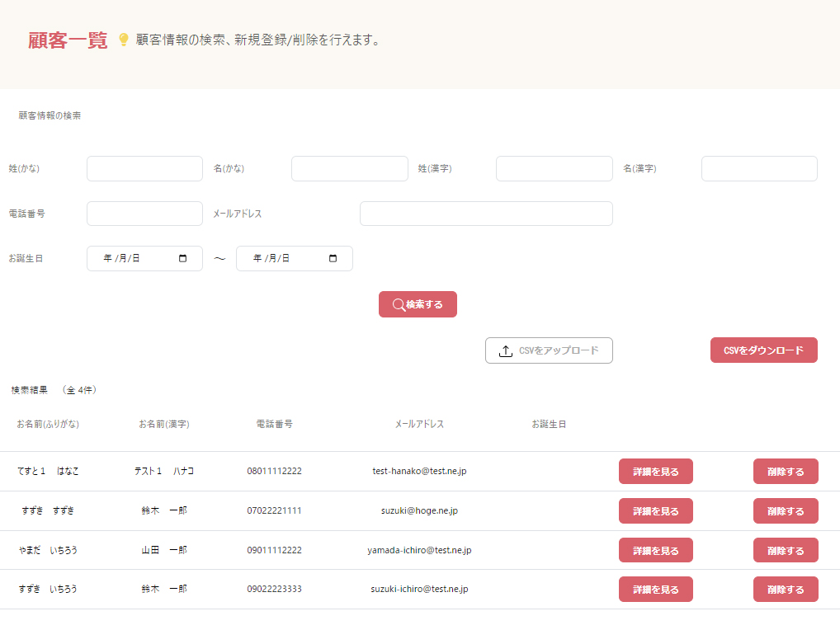Click the CSVをダウンロード button
840x630 pixels.
pos(763,350)
